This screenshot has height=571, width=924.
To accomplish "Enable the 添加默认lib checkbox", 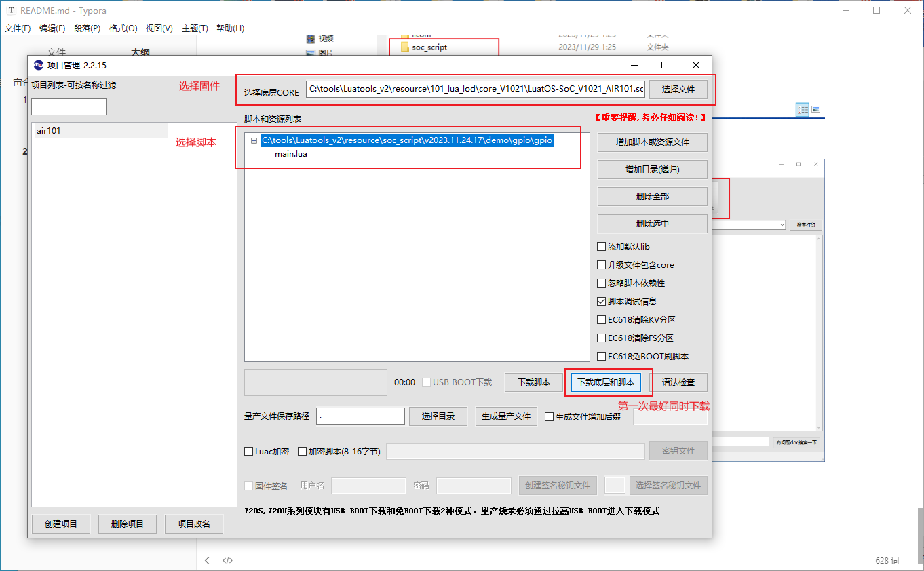I will pyautogui.click(x=601, y=247).
